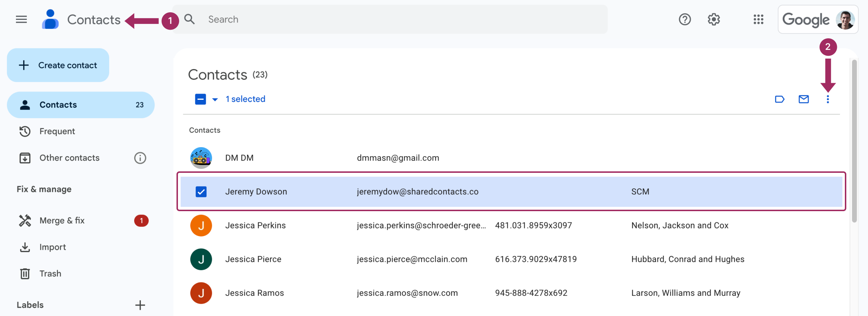Click the Send email envelope icon
Image resolution: width=868 pixels, height=316 pixels.
tap(804, 99)
